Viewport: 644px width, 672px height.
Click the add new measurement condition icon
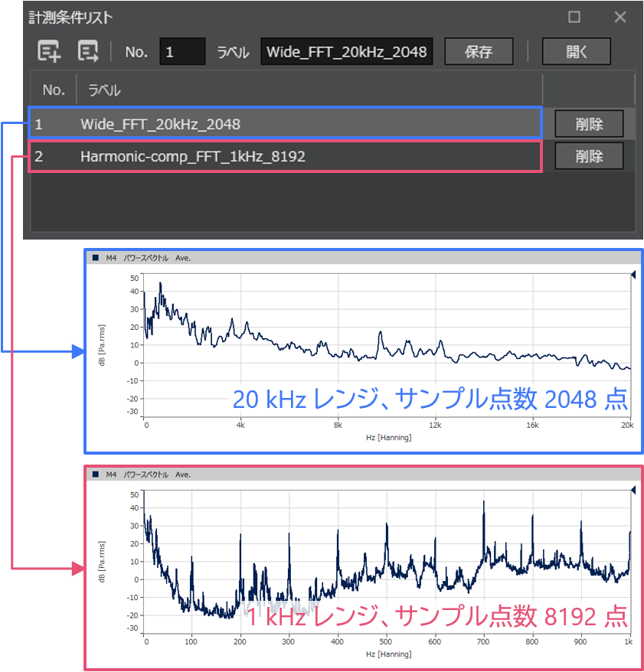(47, 51)
